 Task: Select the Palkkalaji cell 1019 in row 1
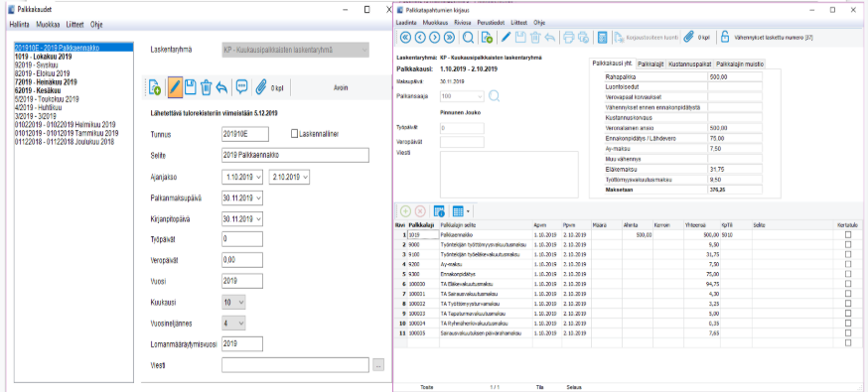pos(422,235)
